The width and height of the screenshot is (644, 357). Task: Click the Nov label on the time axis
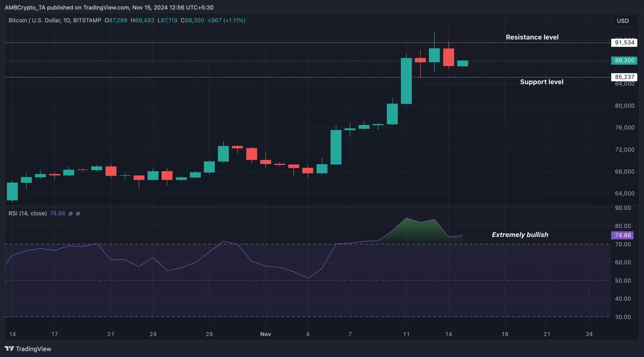(266, 334)
